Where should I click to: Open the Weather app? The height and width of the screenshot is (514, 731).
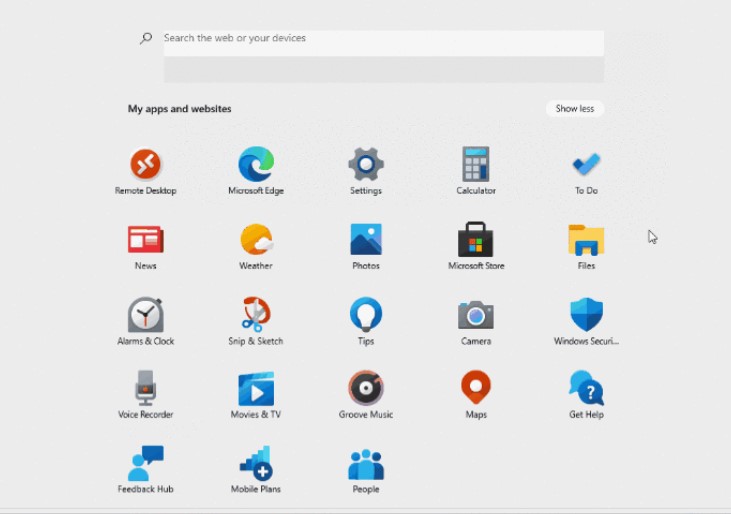point(256,240)
